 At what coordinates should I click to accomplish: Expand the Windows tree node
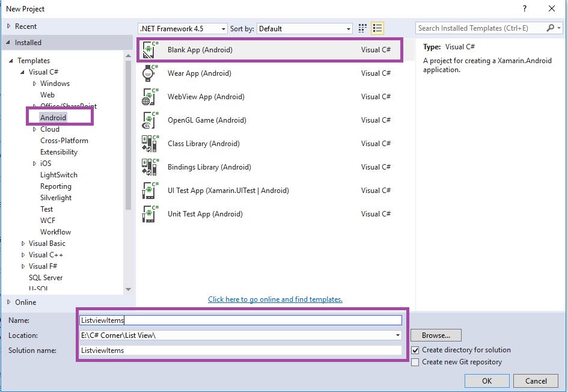coord(34,84)
